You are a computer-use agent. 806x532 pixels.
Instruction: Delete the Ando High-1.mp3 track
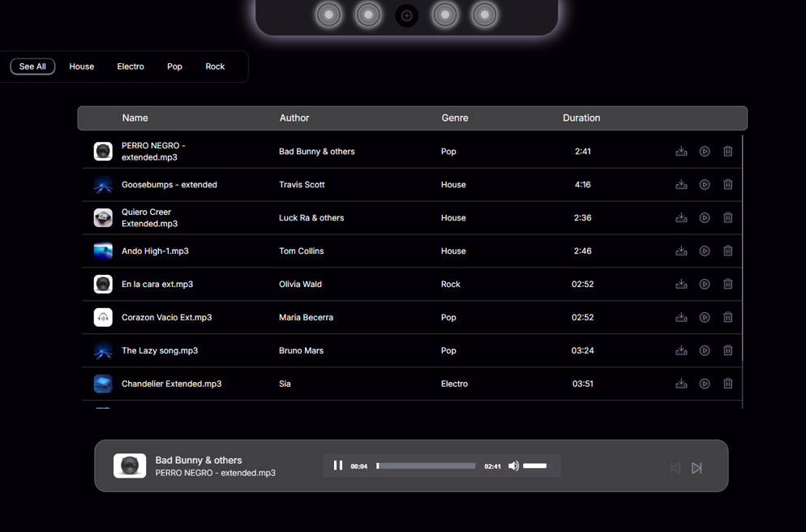[x=727, y=251]
